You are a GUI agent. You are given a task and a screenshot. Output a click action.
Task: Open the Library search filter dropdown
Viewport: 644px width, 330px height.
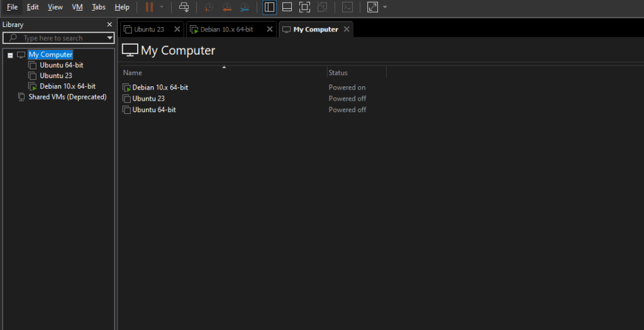110,38
